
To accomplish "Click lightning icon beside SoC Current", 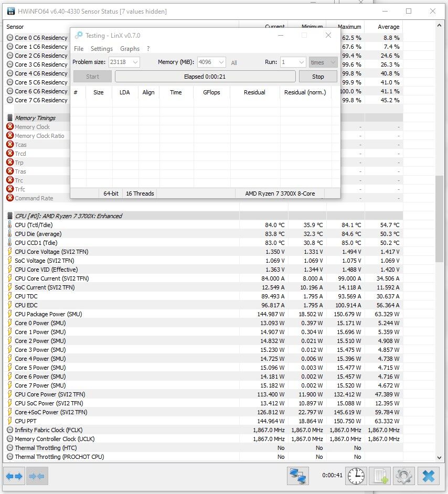I will click(x=10, y=287).
